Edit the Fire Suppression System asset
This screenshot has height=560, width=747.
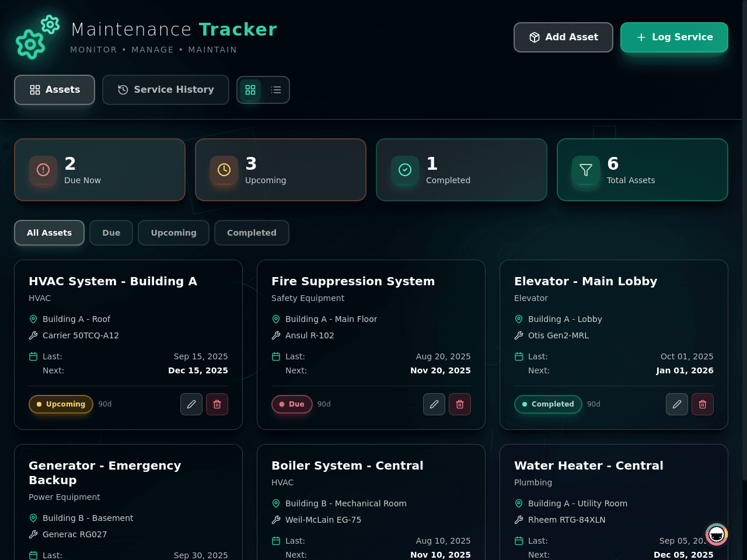pos(434,404)
